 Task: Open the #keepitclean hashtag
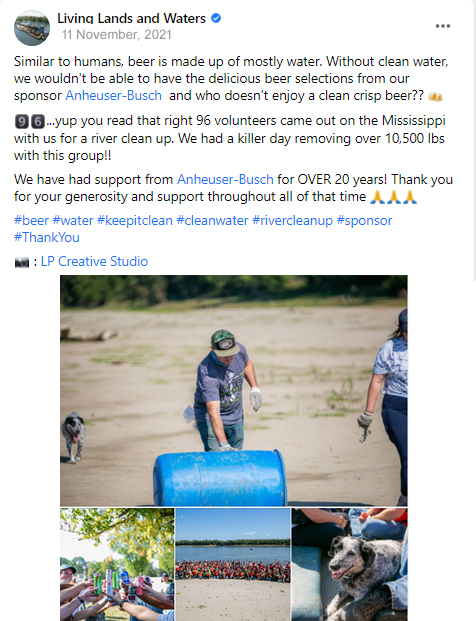(135, 220)
